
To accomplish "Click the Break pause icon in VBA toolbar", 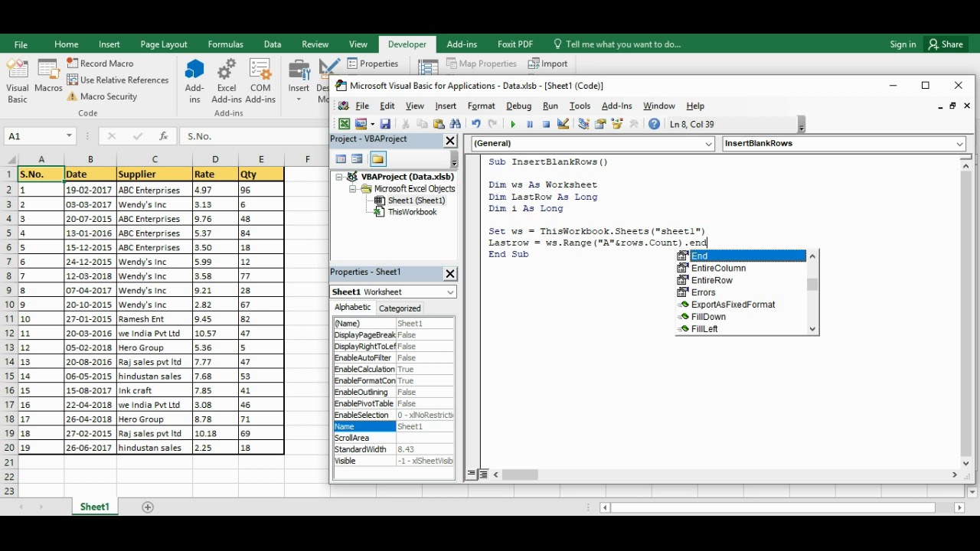I will [530, 124].
